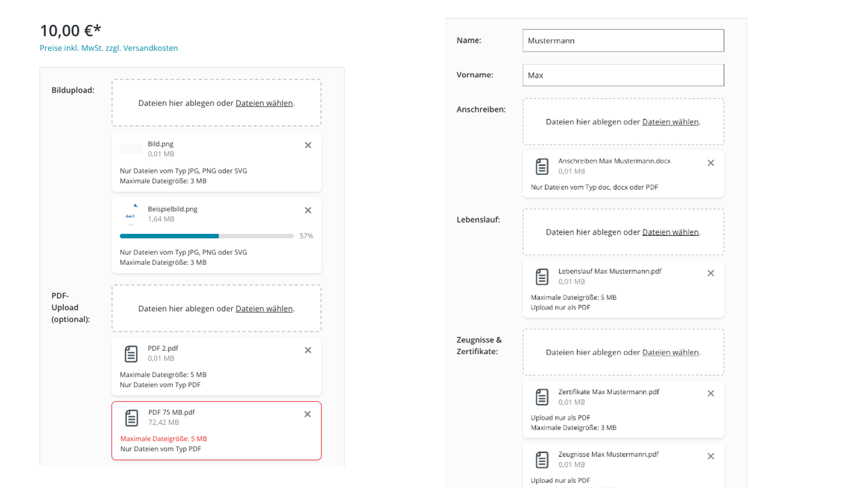Focus the Name field containing Mustermann

pos(623,41)
